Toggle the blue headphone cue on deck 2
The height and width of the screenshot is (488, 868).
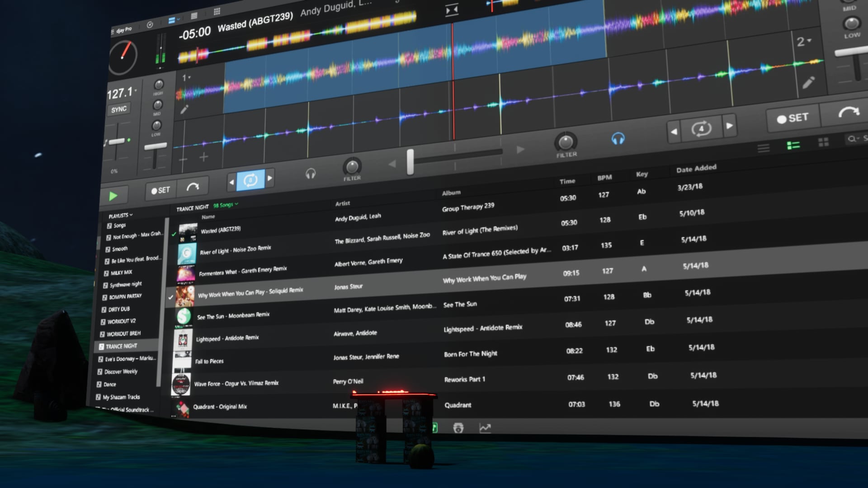[x=618, y=139]
